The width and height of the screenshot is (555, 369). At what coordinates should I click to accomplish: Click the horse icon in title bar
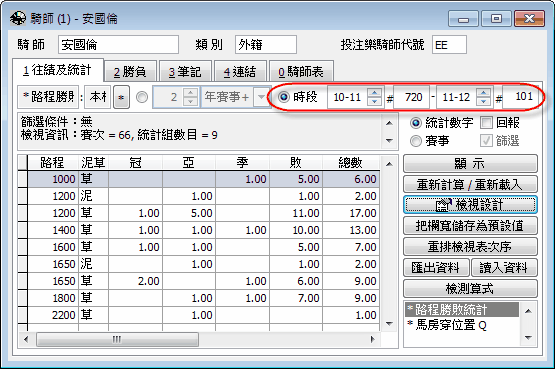pyautogui.click(x=18, y=18)
